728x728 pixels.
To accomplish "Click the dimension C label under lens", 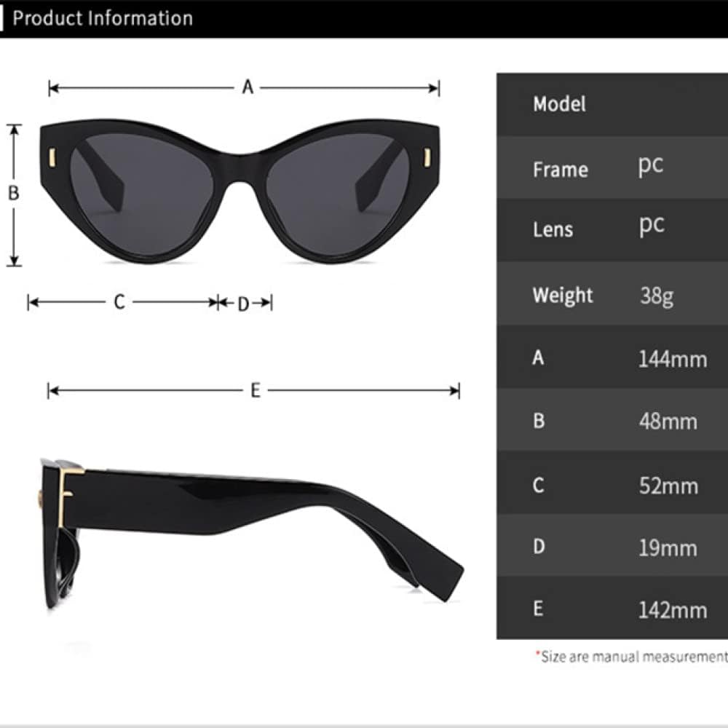I will [119, 302].
